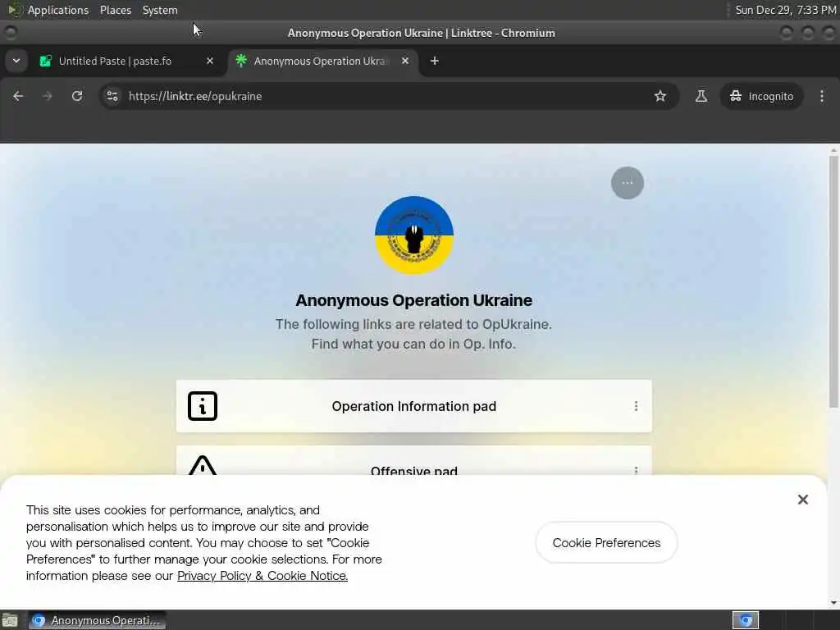Viewport: 840px width, 630px height.
Task: Open Cookie Preferences
Action: (606, 543)
